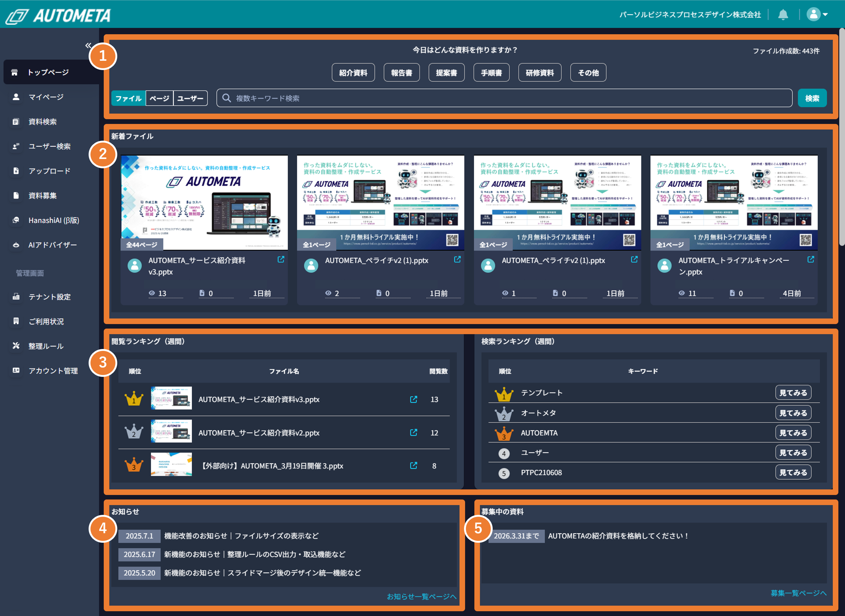Click the user avatar on サービス紹介資料v3.pptx card

tap(135, 265)
